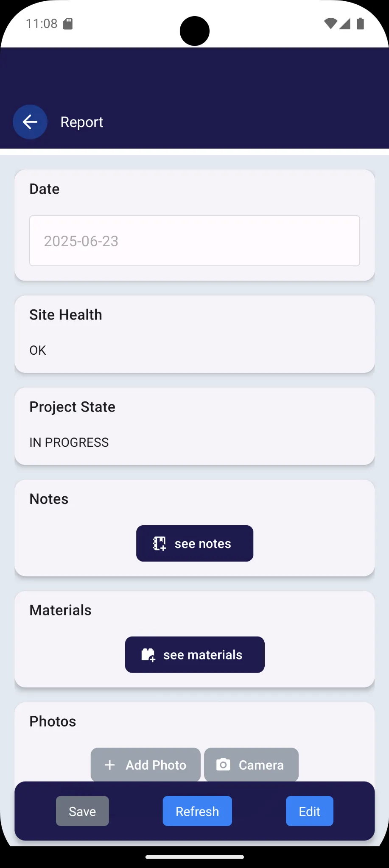Tap the Report header title

tap(81, 122)
